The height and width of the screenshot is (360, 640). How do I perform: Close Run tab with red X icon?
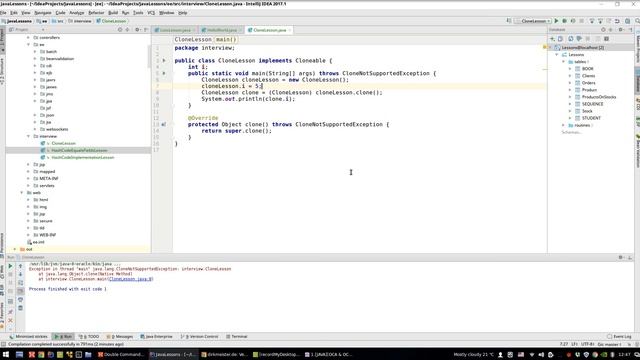click(11, 320)
